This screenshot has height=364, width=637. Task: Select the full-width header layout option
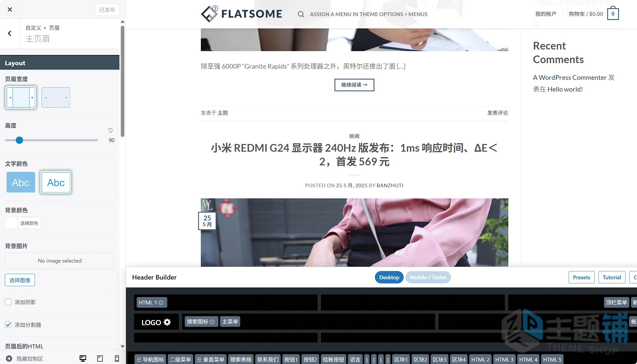pyautogui.click(x=56, y=98)
